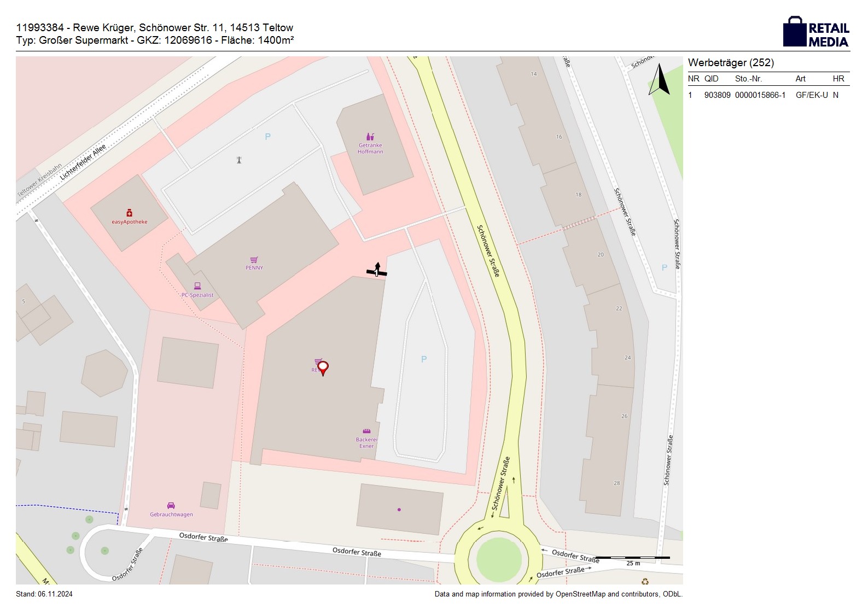Click the PENNY shopping cart icon

point(254,260)
